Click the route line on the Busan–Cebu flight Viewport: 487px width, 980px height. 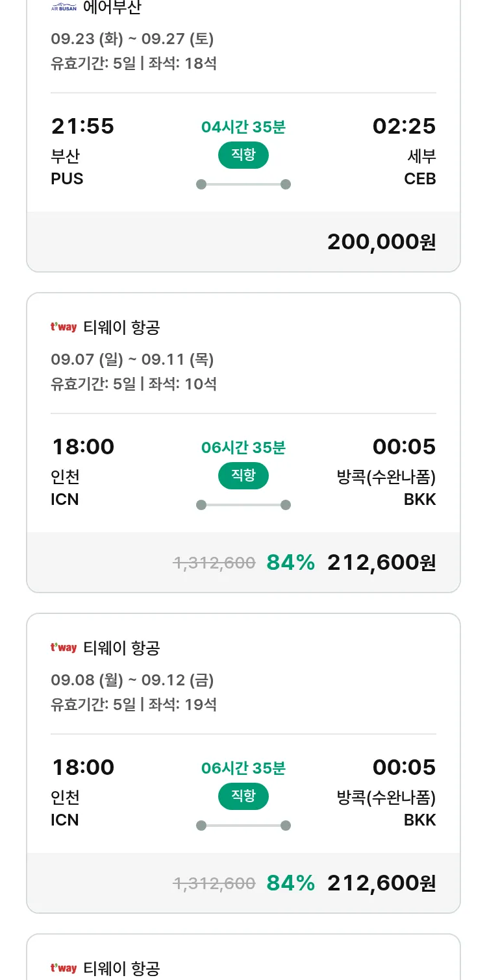click(x=243, y=184)
